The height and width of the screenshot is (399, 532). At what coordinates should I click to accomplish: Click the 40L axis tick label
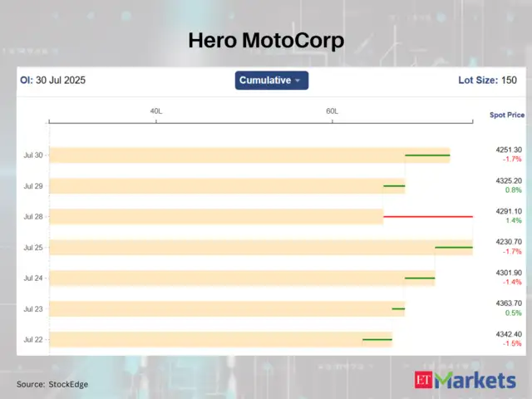click(x=155, y=111)
